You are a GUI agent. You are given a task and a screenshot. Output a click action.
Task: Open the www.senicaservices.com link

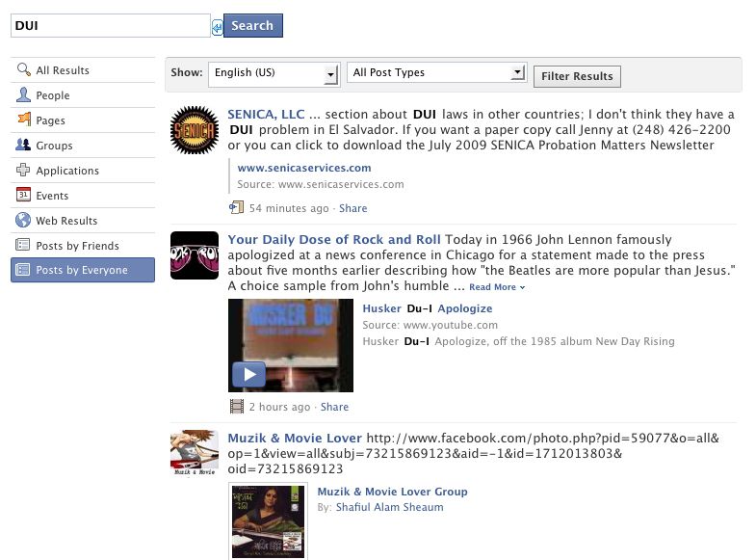[x=304, y=168]
